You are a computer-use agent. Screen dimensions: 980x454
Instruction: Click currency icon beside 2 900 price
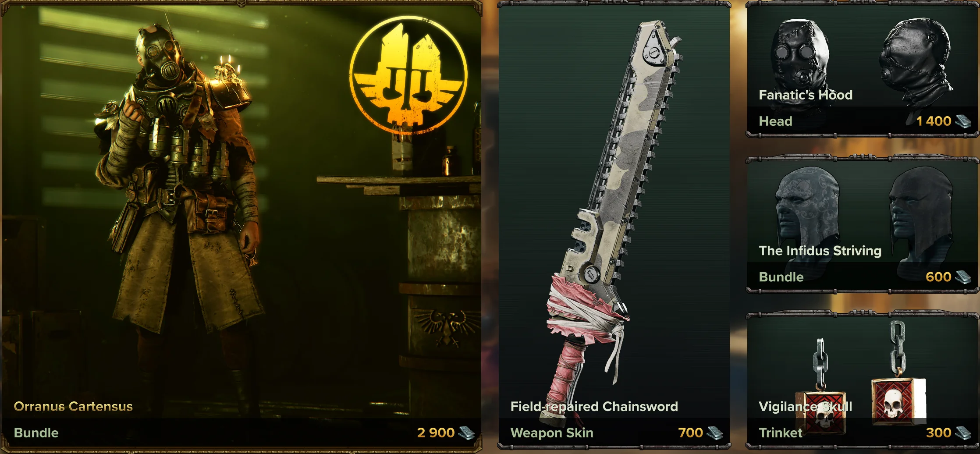(x=467, y=433)
